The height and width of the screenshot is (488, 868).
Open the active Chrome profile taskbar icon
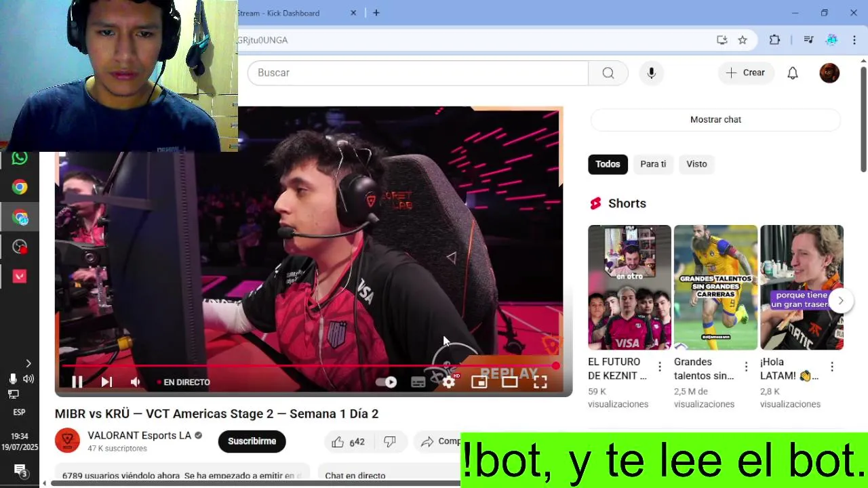pyautogui.click(x=20, y=218)
